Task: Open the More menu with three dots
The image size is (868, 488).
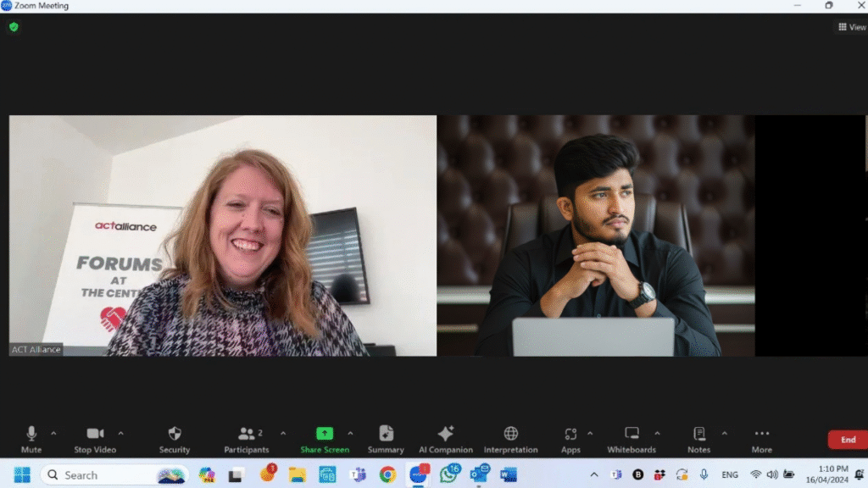Action: pyautogui.click(x=761, y=437)
